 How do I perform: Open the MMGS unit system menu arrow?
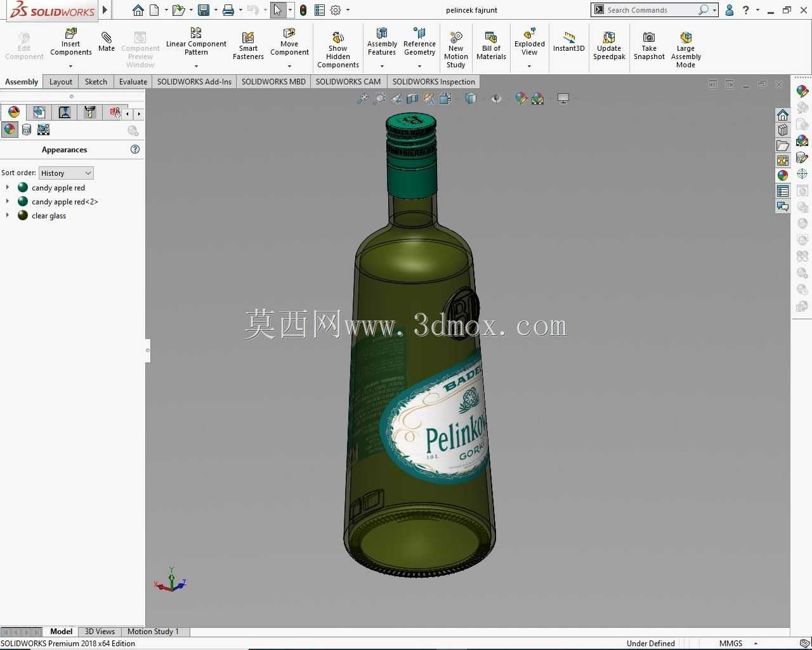pos(756,644)
